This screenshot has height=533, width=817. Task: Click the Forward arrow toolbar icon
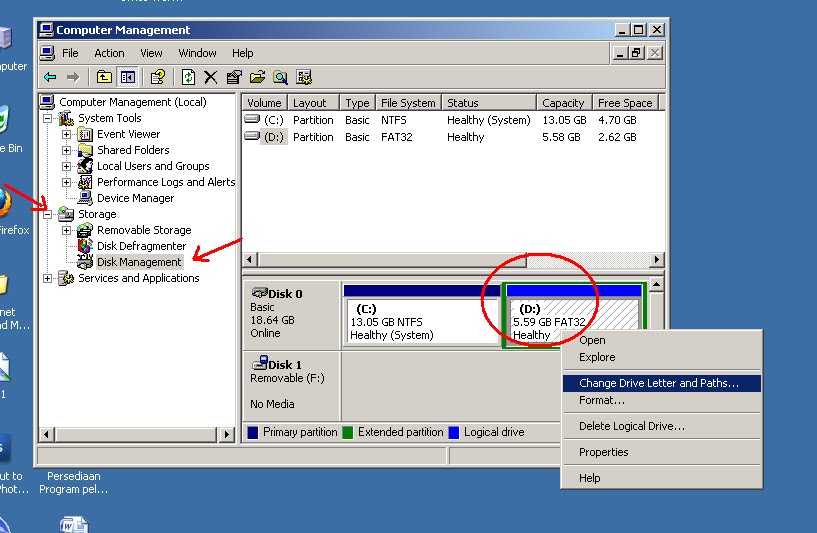[x=73, y=78]
